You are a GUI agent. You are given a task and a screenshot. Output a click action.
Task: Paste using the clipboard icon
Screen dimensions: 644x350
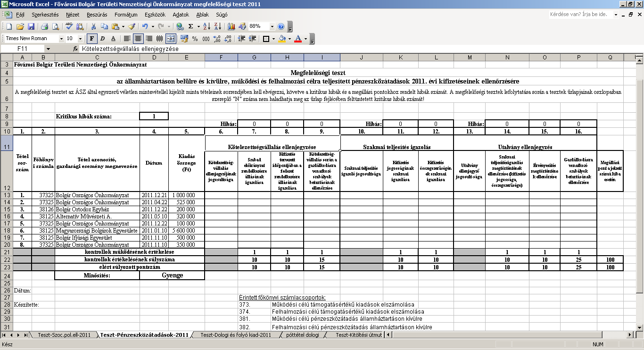click(x=115, y=26)
